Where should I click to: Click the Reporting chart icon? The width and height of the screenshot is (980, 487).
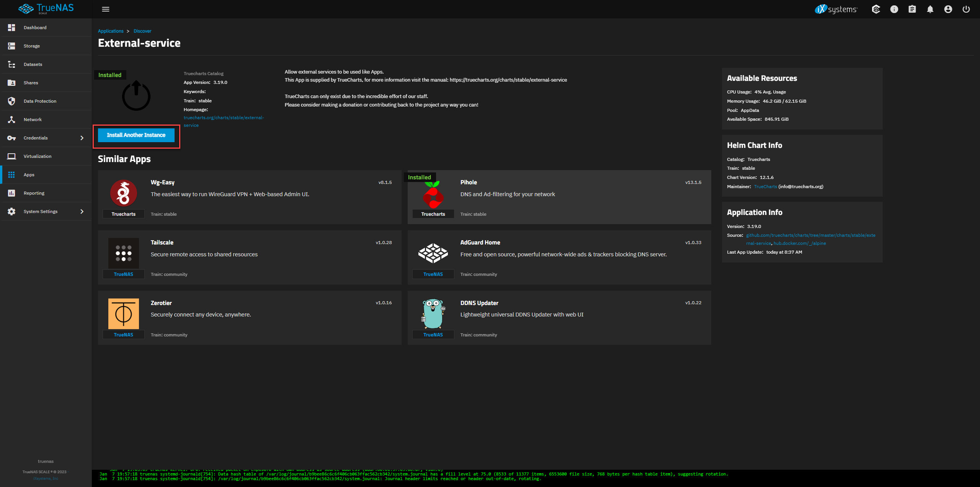click(x=11, y=193)
